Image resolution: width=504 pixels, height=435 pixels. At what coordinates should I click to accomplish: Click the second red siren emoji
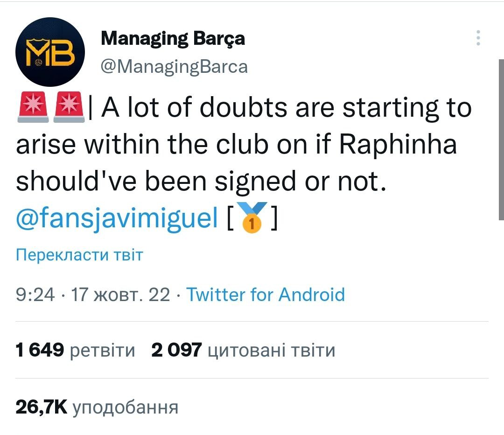tap(70, 108)
